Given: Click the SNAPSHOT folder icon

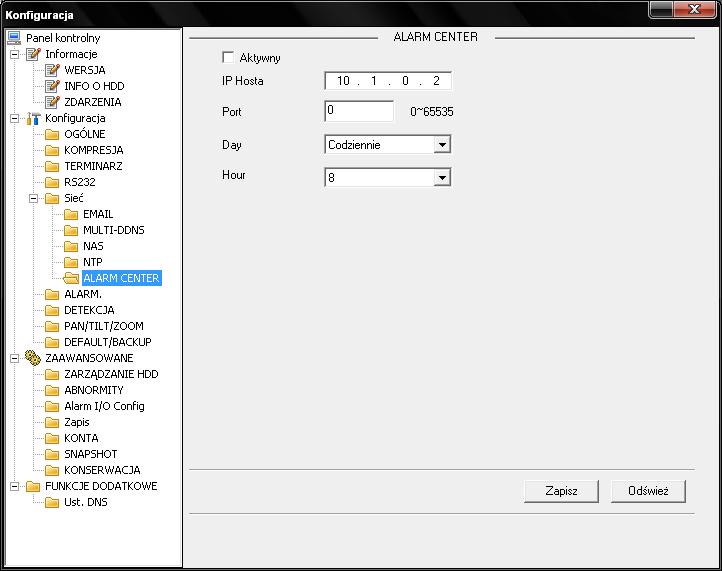Looking at the screenshot, I should pyautogui.click(x=53, y=454).
